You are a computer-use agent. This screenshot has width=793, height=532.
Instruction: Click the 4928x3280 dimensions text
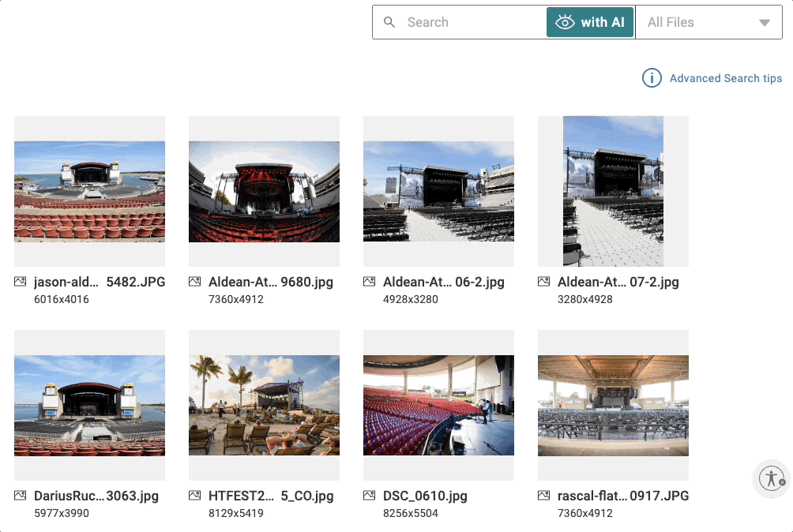(x=410, y=299)
